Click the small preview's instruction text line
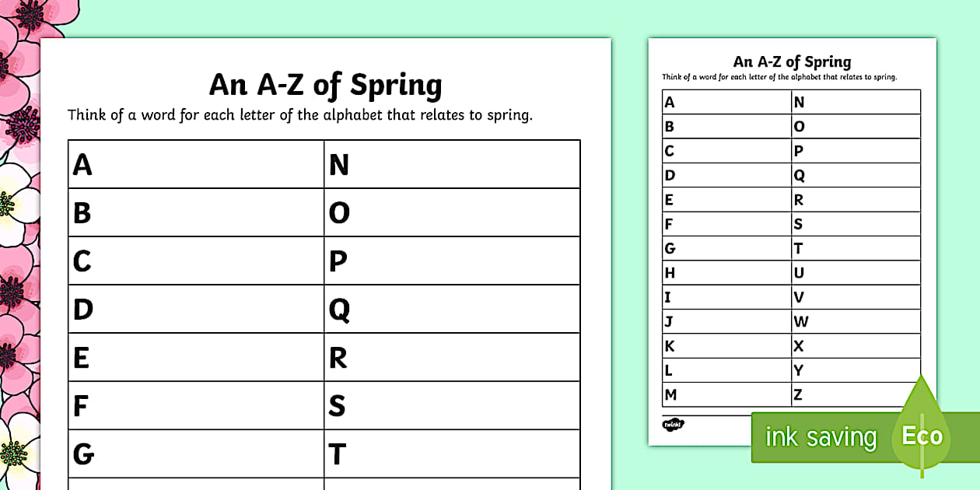Screen dimensions: 980x490 779,78
